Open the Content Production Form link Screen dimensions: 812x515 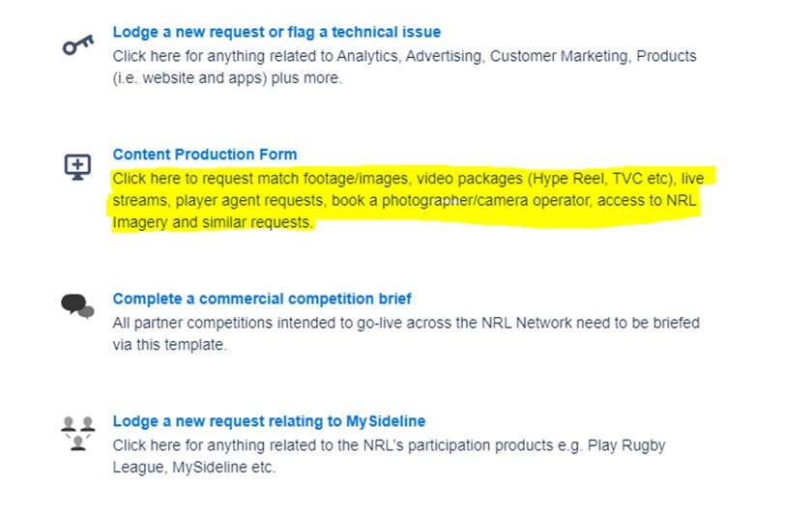coord(205,155)
